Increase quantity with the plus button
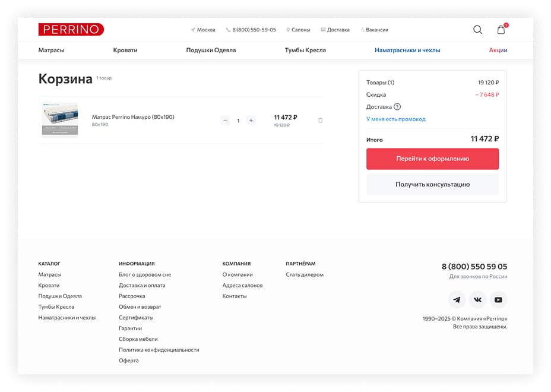 point(251,121)
